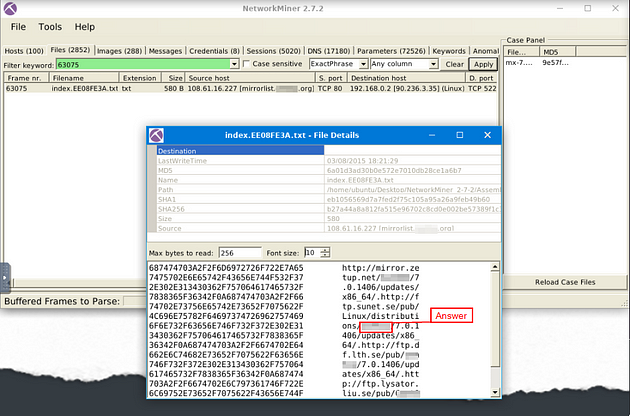The height and width of the screenshot is (416, 630).
Task: Sort by Source host column header
Action: [250, 78]
